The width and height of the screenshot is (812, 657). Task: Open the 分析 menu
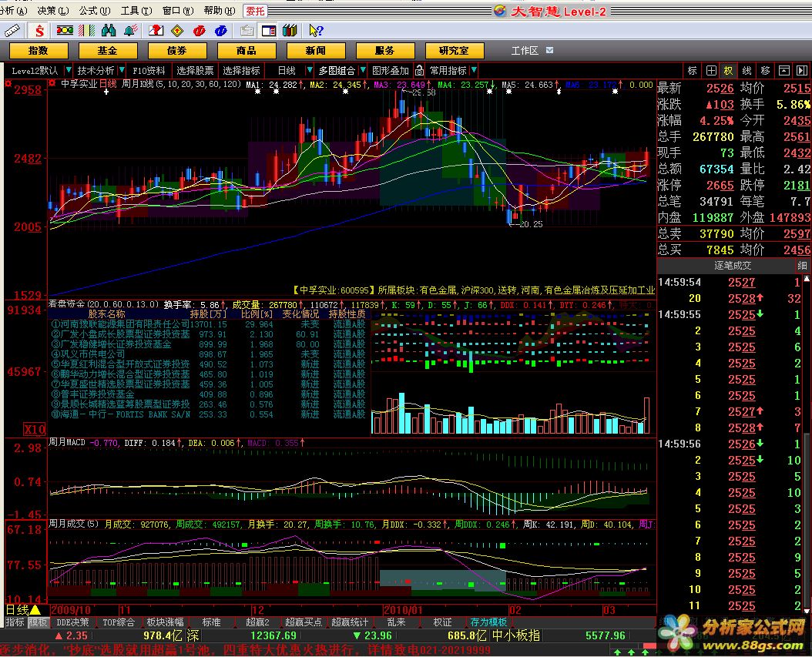13,11
